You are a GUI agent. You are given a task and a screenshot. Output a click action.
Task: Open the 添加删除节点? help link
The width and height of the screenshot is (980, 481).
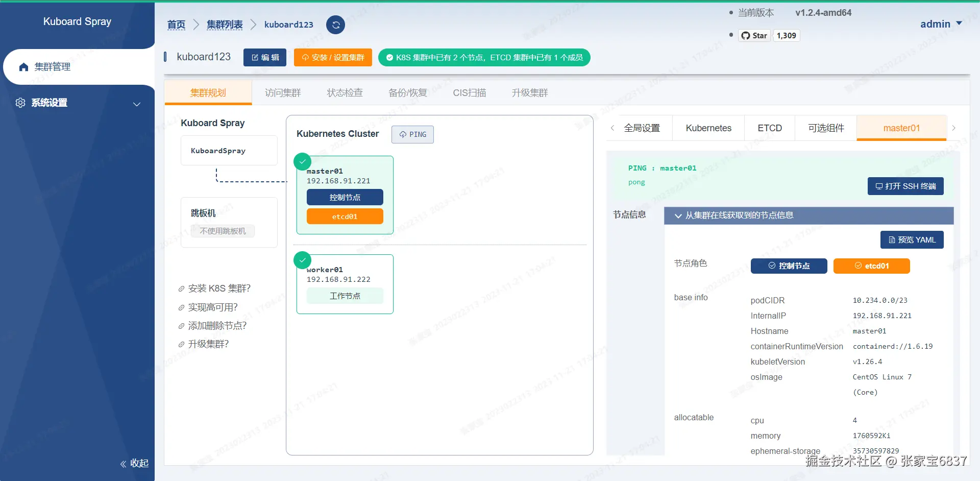pos(217,326)
